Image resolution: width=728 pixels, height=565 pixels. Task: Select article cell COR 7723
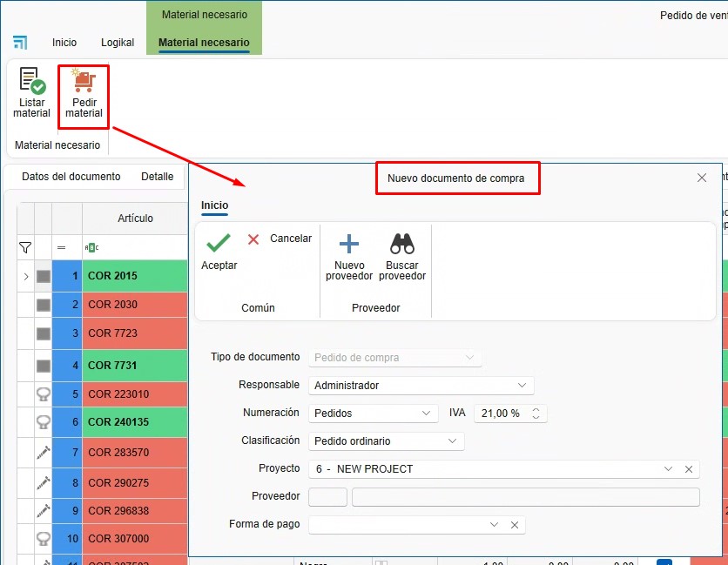tap(135, 333)
